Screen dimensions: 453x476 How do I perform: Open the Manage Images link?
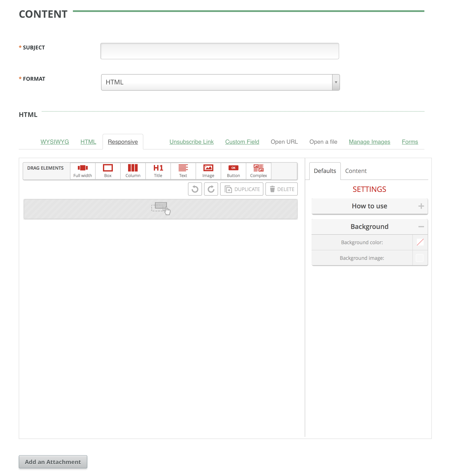369,142
